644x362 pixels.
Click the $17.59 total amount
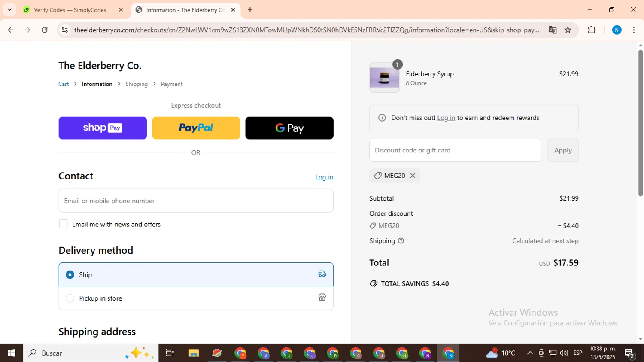(566, 263)
